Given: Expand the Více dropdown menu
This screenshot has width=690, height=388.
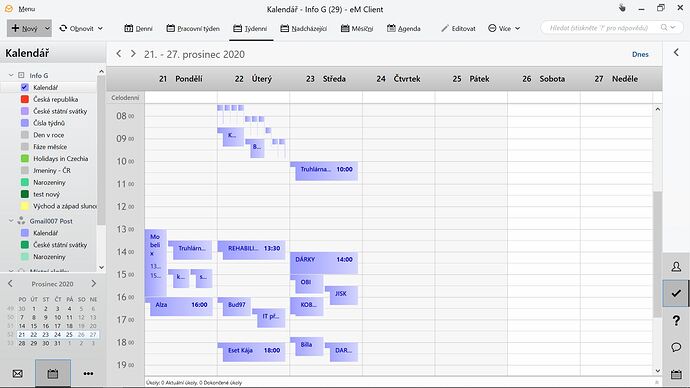Looking at the screenshot, I should pyautogui.click(x=504, y=29).
